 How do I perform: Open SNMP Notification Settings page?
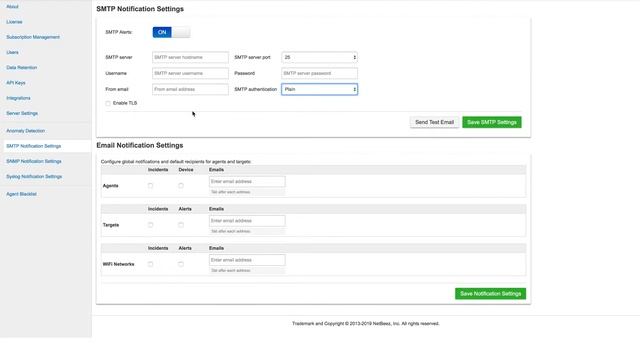(x=34, y=161)
